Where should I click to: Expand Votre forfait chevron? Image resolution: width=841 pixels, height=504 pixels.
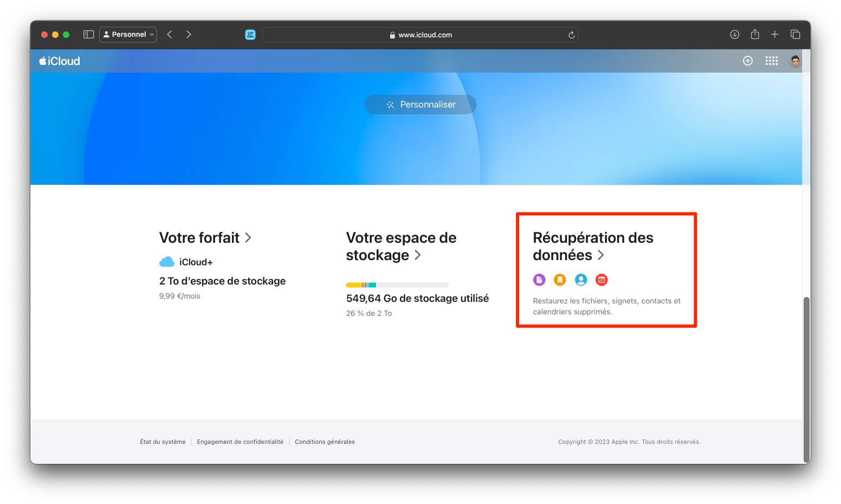click(x=248, y=237)
